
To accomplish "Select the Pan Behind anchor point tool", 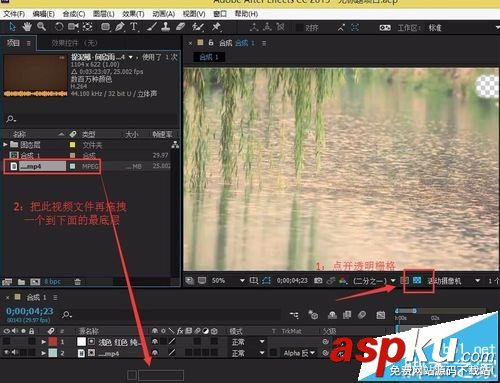I will [88, 27].
